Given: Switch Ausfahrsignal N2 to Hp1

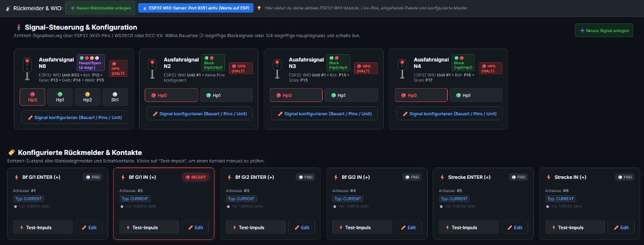Looking at the screenshot, I should click(226, 95).
